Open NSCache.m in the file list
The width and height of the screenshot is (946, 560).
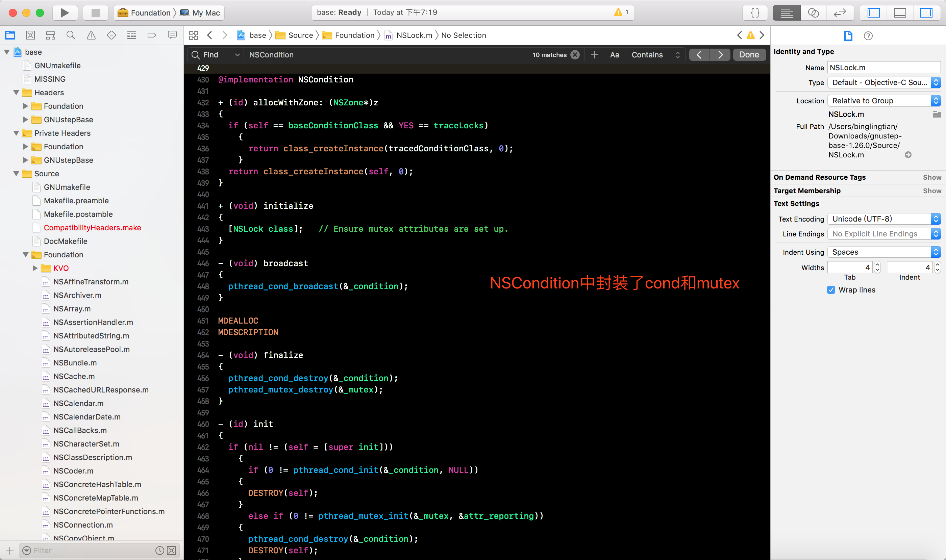(x=74, y=376)
